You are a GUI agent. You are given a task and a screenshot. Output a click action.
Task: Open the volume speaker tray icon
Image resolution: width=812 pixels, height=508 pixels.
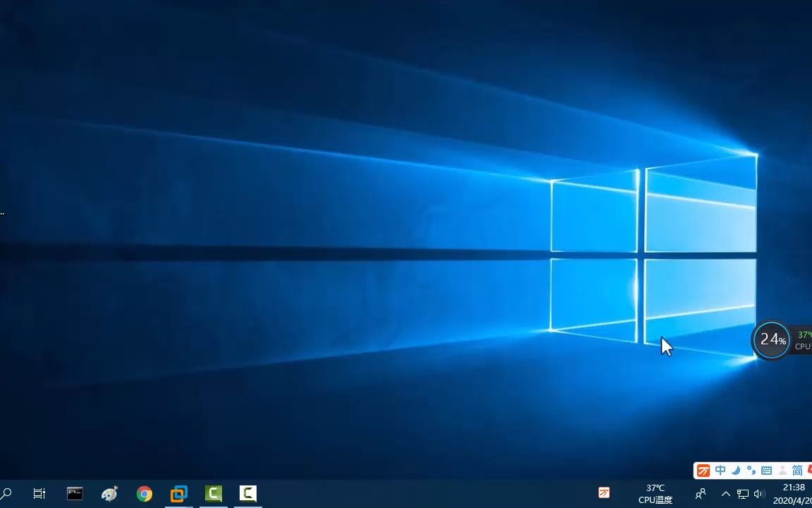click(x=759, y=494)
